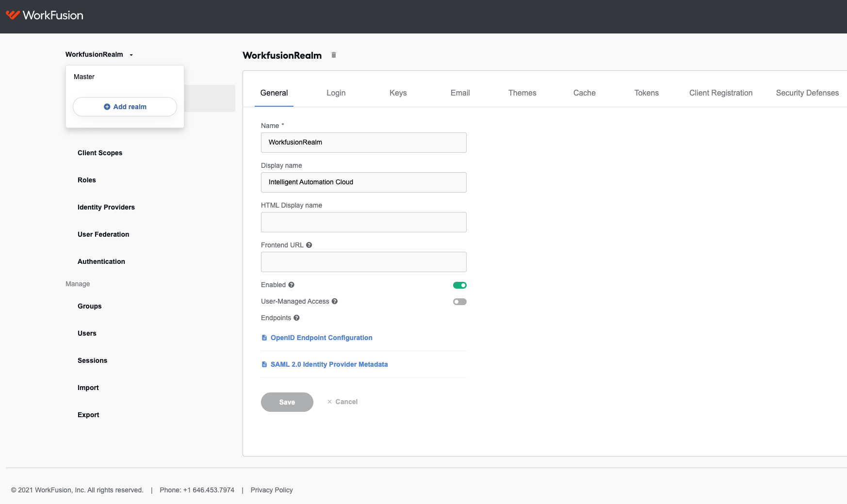Click the SAML metadata document icon
The image size is (847, 504).
tap(264, 364)
